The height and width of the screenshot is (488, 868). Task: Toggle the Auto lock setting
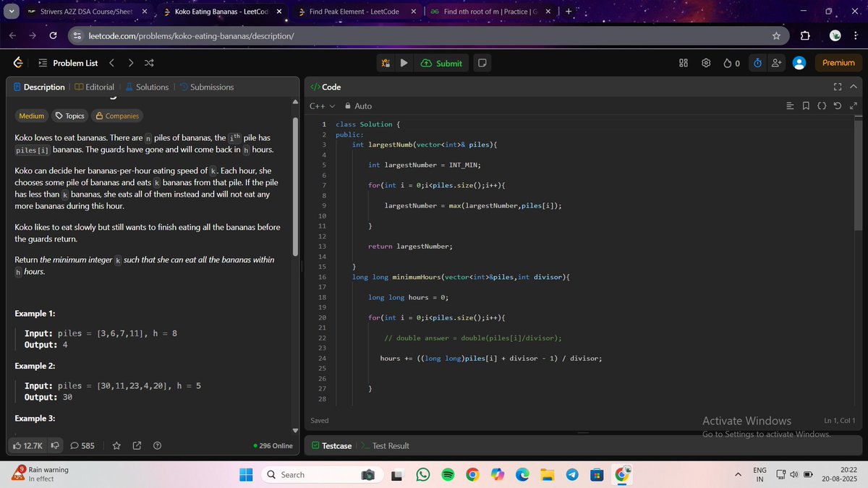[359, 106]
